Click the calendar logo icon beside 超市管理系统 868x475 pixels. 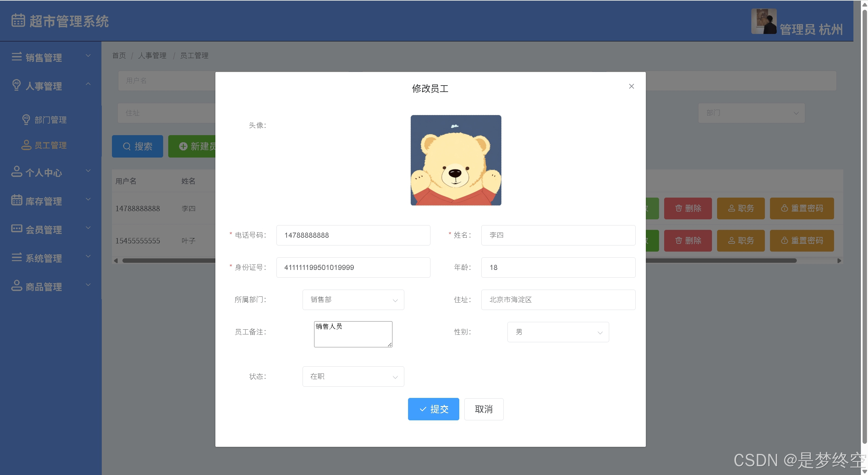pos(18,20)
